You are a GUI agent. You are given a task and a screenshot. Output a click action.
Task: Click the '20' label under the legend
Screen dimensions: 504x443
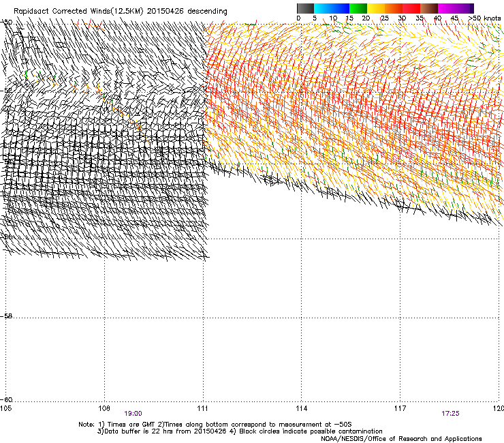click(x=366, y=18)
